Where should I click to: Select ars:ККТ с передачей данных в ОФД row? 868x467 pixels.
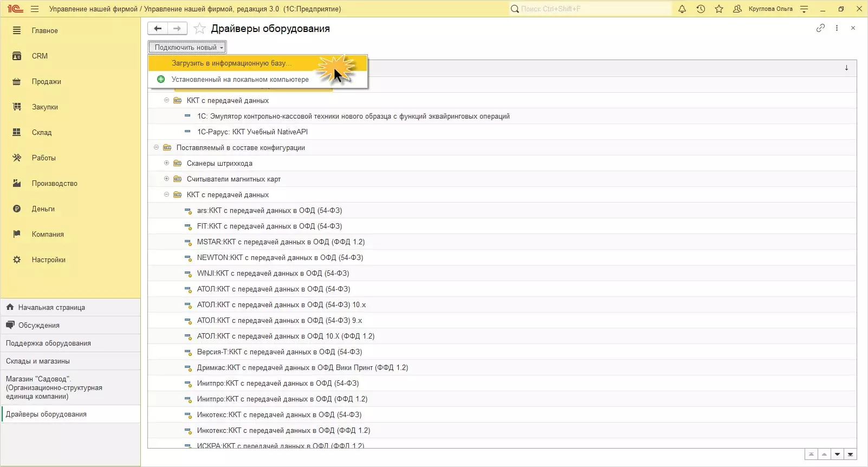502,210
